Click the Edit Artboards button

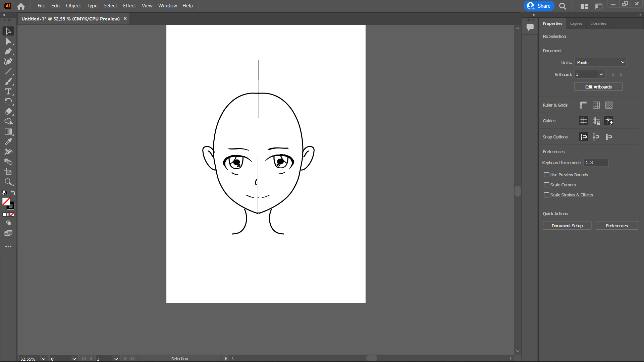coord(598,87)
